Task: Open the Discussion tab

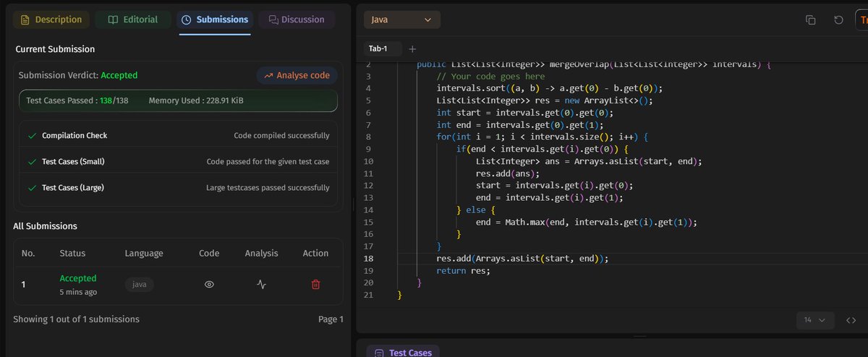Action: [x=297, y=20]
